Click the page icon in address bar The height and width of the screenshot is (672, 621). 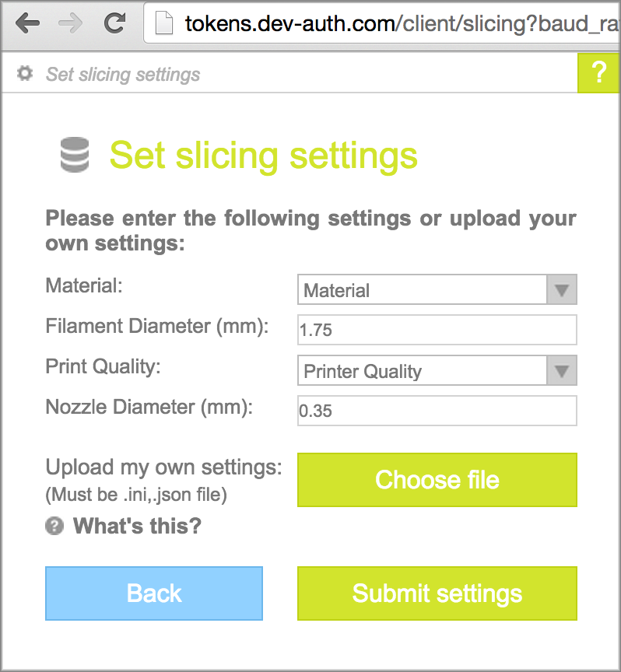pos(163,24)
